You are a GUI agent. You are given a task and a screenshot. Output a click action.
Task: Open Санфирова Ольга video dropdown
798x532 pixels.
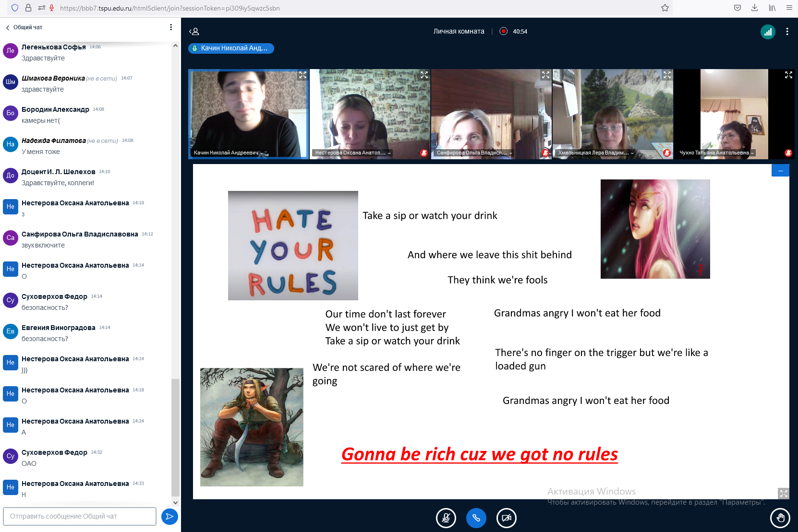[x=474, y=153]
